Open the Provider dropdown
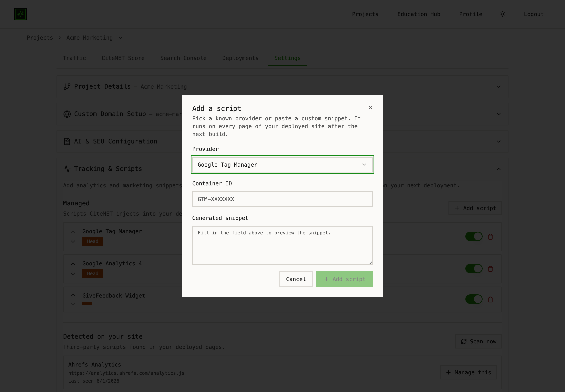Image resolution: width=565 pixels, height=392 pixels. click(282, 165)
